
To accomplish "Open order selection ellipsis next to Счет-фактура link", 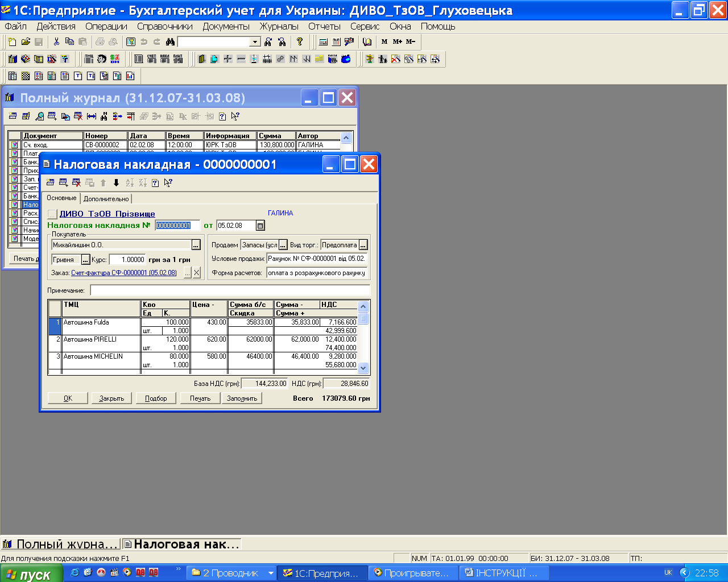I will [188, 273].
